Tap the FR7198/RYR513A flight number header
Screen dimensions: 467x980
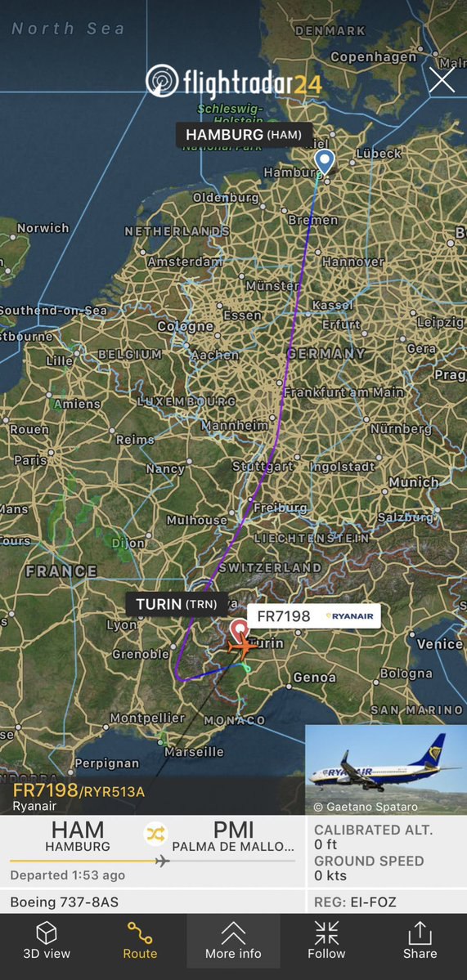pyautogui.click(x=79, y=791)
